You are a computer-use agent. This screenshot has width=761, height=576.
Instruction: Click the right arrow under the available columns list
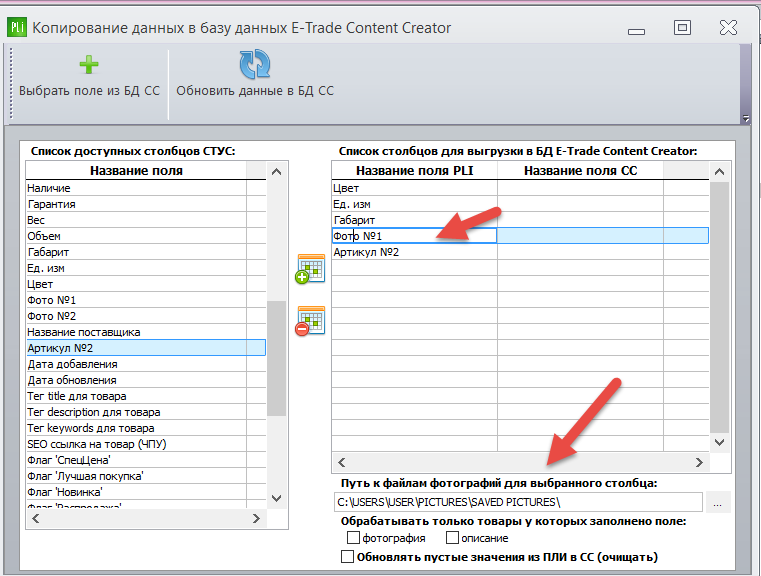click(256, 518)
